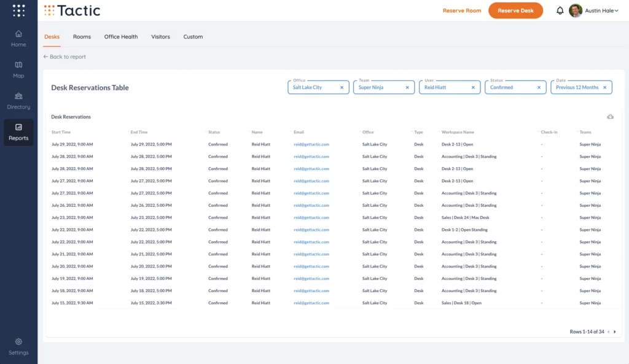Clear the Confirmed status filter
Viewport: 629px width, 364px height.
[x=539, y=87]
